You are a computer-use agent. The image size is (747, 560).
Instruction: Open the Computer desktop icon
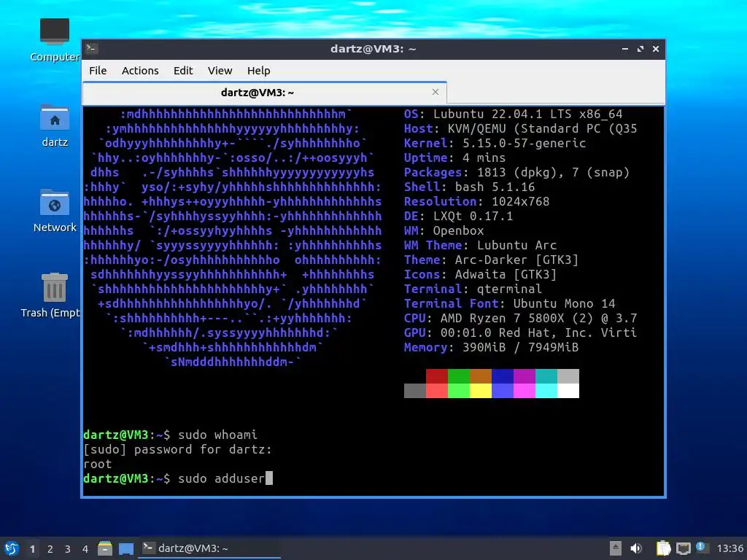55,41
